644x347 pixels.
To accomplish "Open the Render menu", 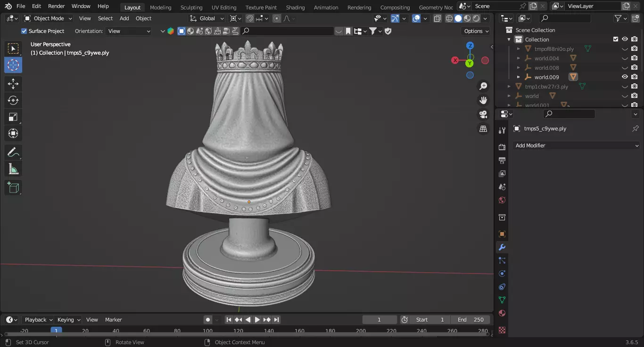I will pyautogui.click(x=57, y=6).
